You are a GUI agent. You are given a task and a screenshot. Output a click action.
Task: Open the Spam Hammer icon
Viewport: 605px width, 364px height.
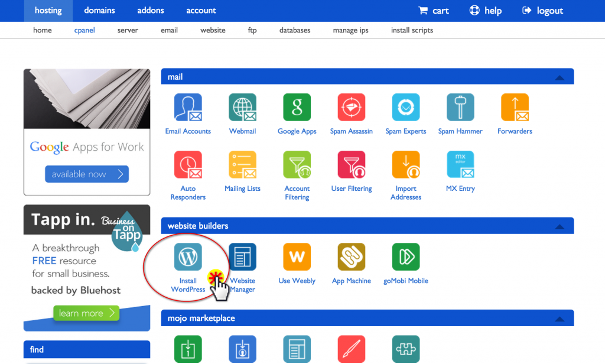click(460, 108)
